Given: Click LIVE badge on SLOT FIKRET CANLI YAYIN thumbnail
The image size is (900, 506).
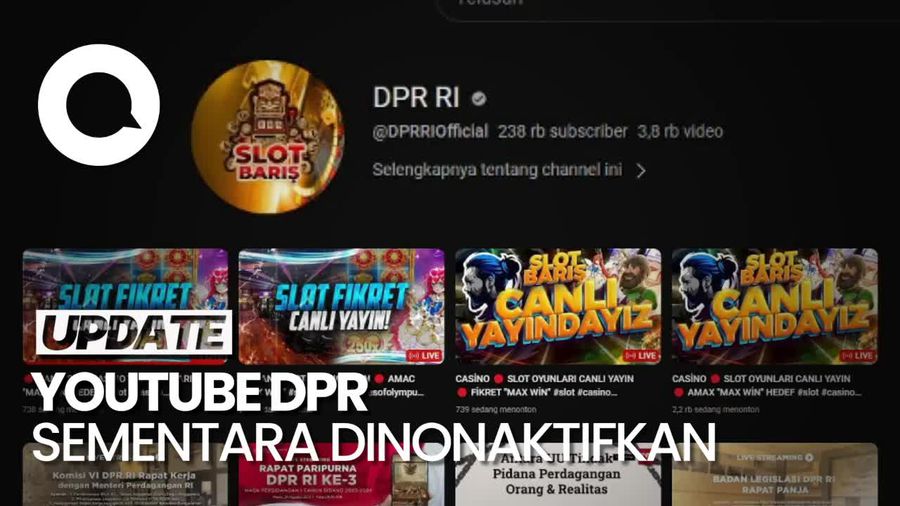Looking at the screenshot, I should [x=424, y=356].
